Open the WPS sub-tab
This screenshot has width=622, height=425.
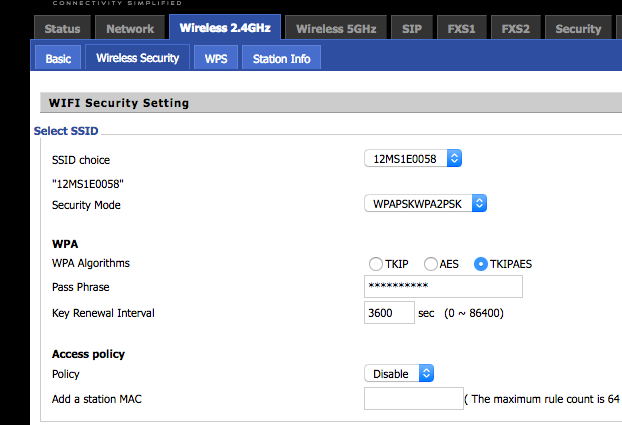click(215, 59)
